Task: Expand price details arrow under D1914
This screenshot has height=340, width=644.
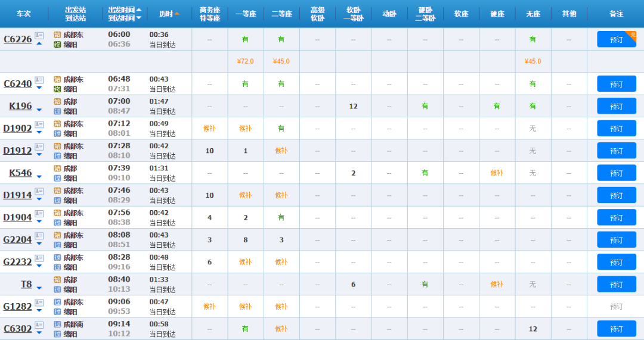Action: 39,199
